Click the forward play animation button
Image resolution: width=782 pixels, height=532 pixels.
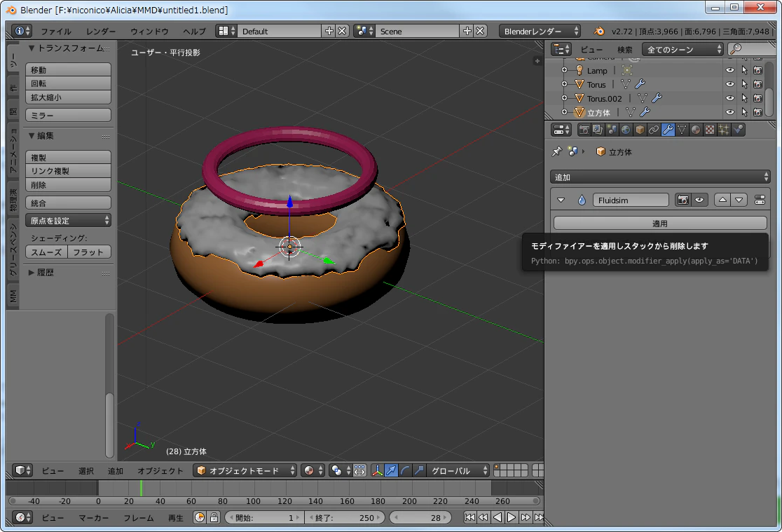pos(512,517)
